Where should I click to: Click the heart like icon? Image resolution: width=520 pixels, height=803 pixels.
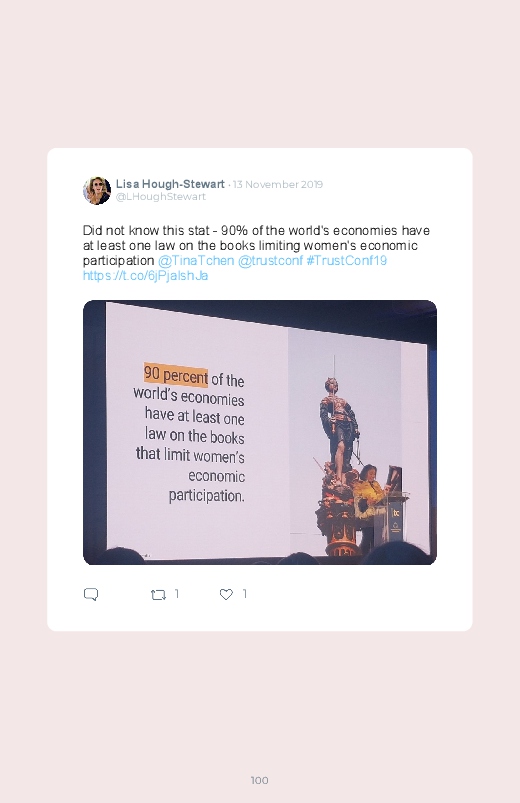(226, 594)
